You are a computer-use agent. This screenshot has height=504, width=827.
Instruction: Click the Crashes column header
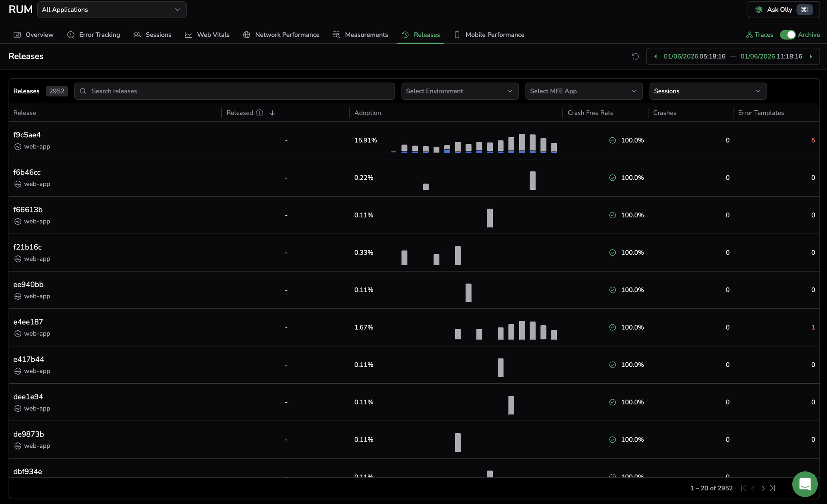664,113
